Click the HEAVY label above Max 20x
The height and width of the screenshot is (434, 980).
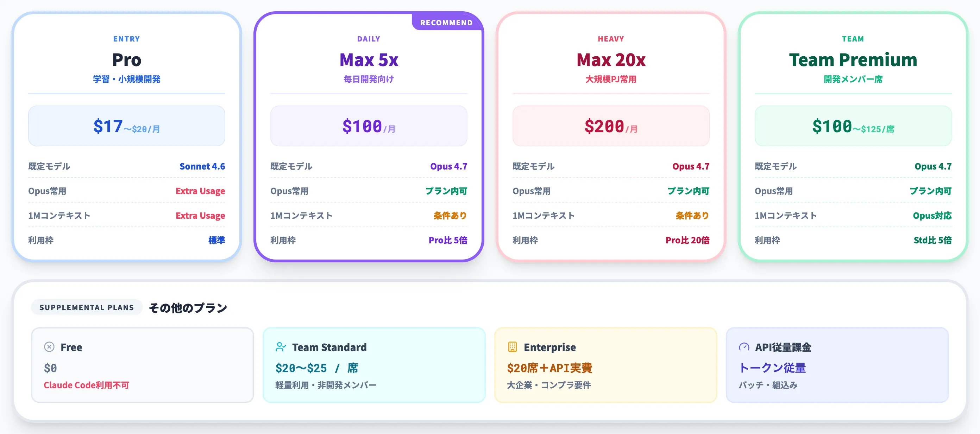(611, 39)
